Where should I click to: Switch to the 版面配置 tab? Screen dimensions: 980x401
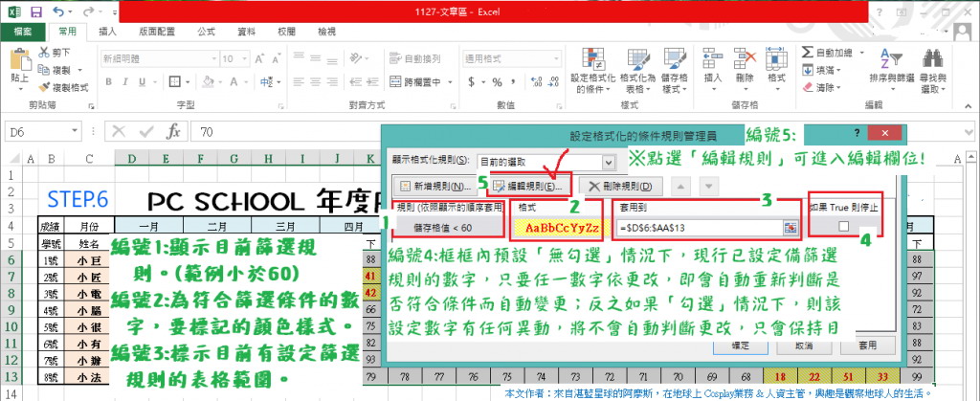(157, 32)
